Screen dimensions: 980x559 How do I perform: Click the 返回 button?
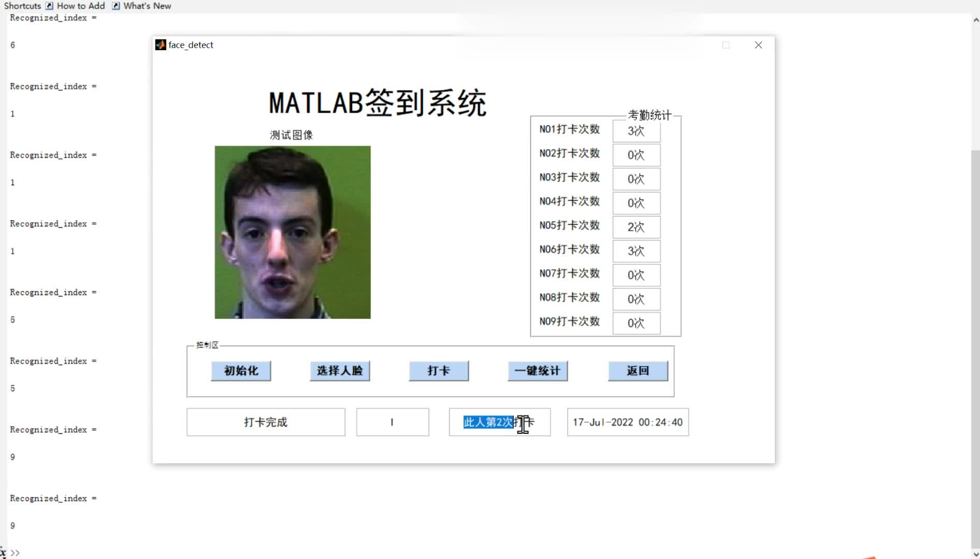pos(638,371)
